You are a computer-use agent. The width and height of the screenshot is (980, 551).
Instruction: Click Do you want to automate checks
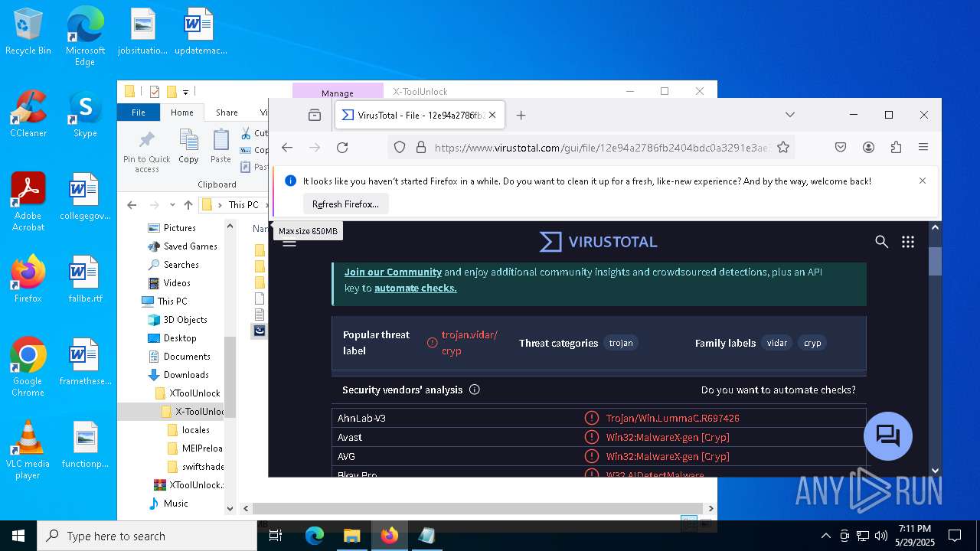[779, 390]
